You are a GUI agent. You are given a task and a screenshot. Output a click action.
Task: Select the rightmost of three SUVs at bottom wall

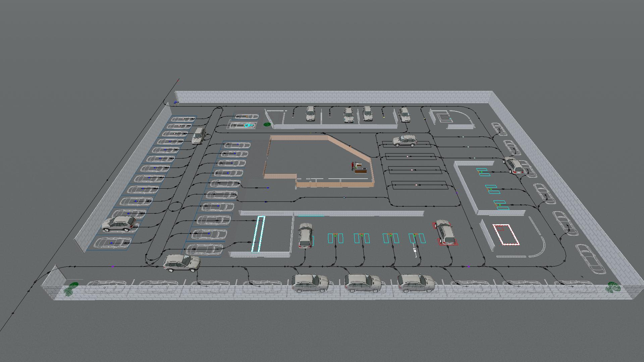(416, 283)
